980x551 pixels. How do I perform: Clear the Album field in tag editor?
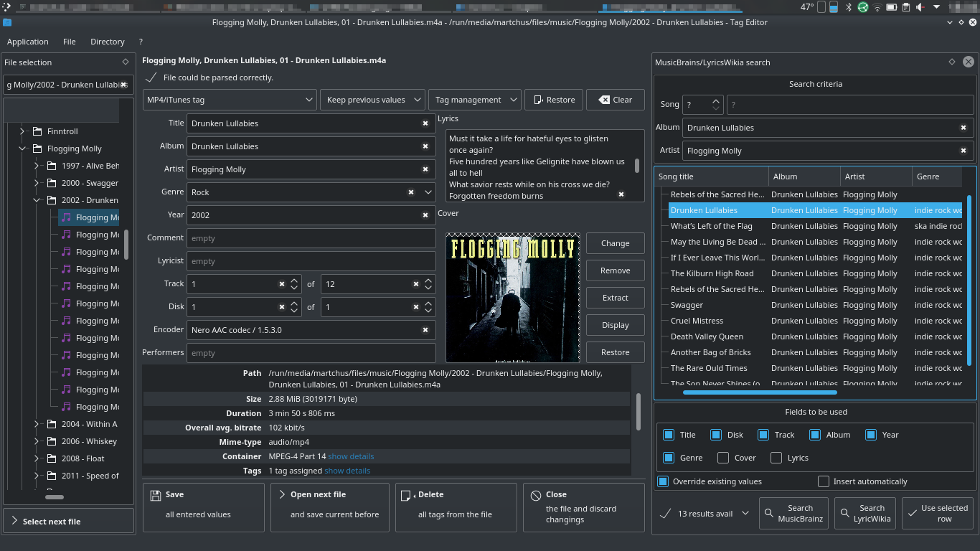[425, 146]
